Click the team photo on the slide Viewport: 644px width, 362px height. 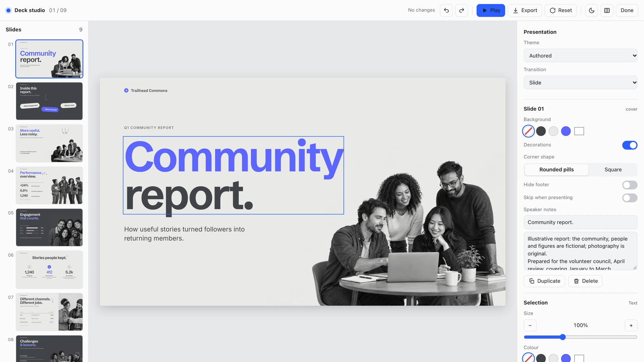(x=409, y=233)
